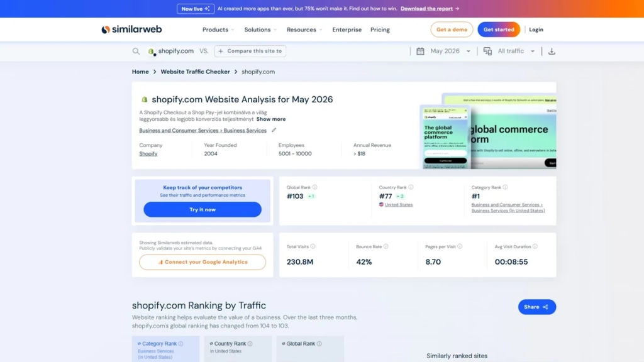Click info icon on Category Rank tab
Screen dimensions: 644x362
pos(180,344)
